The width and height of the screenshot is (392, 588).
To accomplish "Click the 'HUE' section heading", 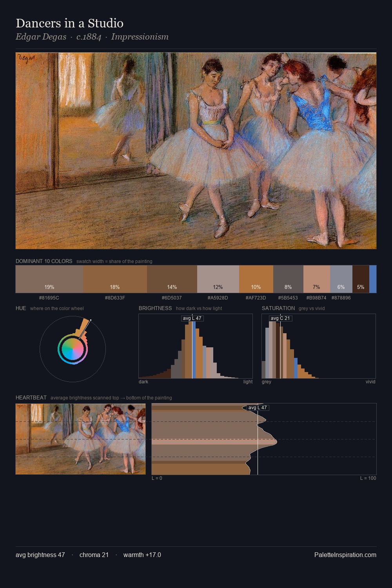I will click(x=21, y=308).
